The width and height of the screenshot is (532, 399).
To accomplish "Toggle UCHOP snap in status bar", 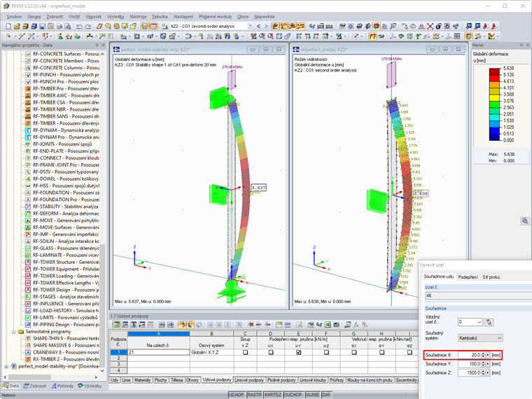I will (236, 395).
